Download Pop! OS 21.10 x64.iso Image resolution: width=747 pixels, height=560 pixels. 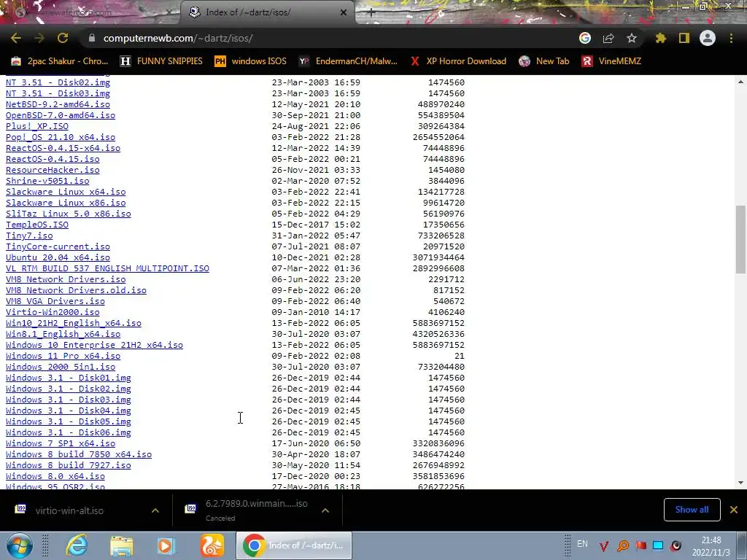pos(61,137)
